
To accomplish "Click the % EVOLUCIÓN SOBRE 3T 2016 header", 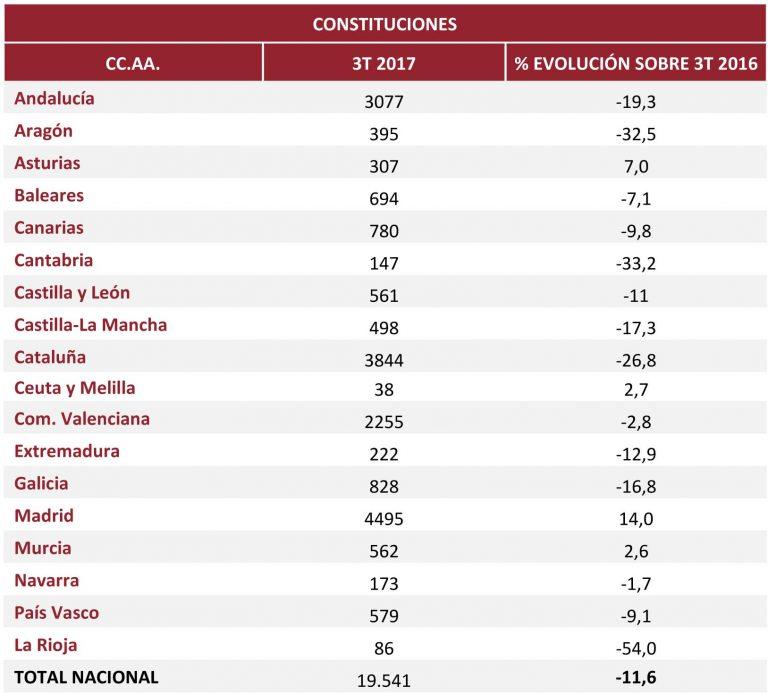I will pyautogui.click(x=636, y=64).
